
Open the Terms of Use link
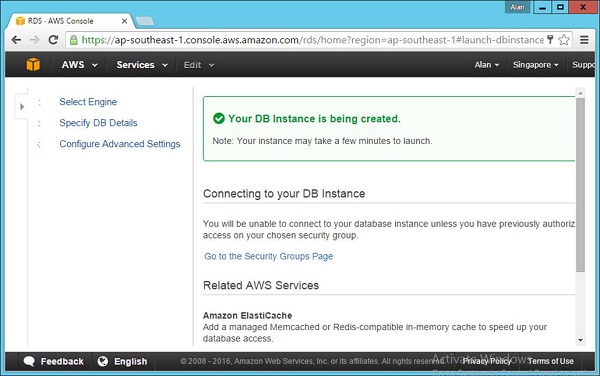[551, 361]
